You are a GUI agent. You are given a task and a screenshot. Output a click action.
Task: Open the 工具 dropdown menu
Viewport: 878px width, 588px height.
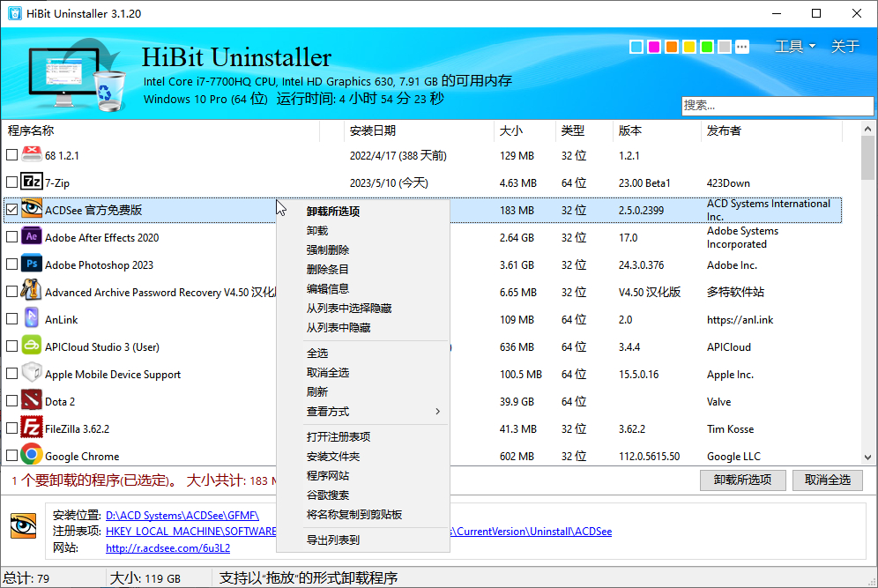pos(795,47)
